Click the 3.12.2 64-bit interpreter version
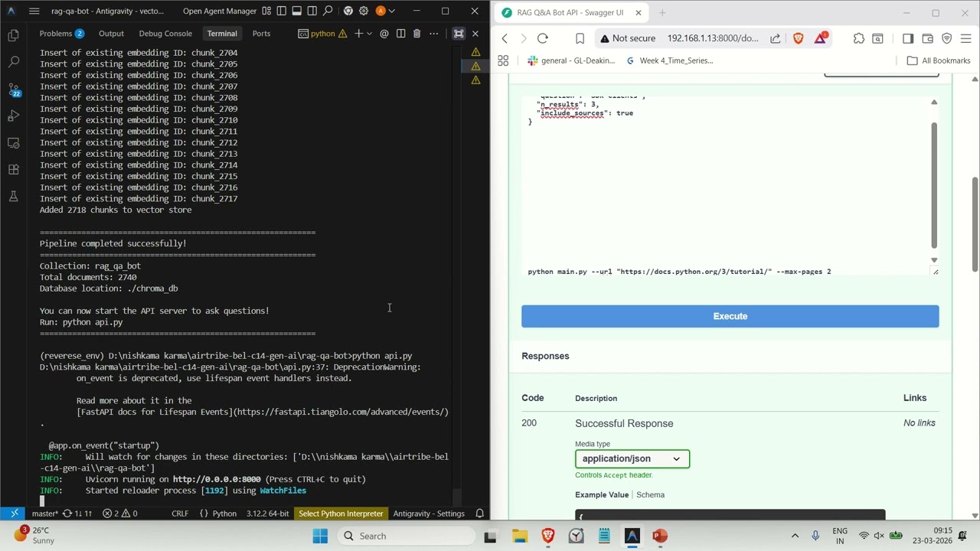Screen dimensions: 980x551 tap(268, 514)
